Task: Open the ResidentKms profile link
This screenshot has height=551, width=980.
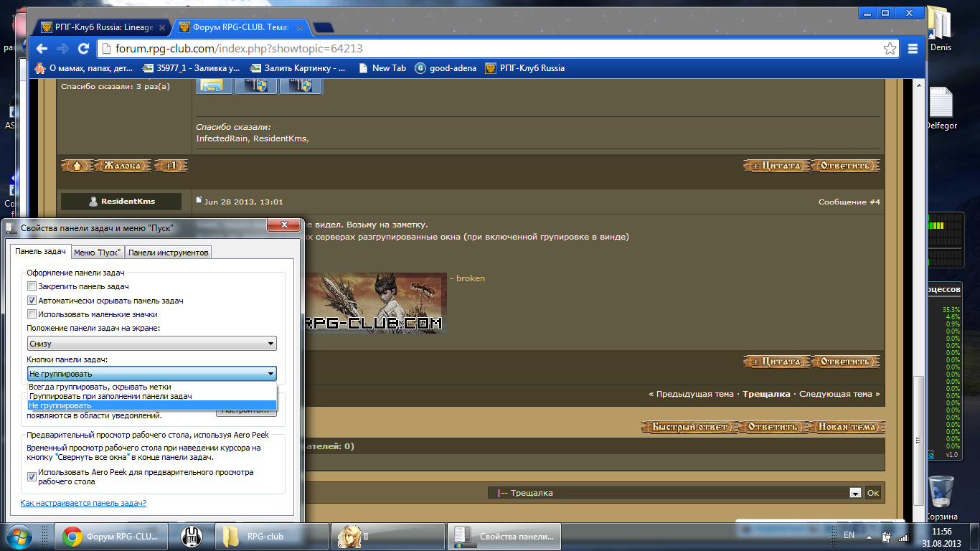Action: (128, 202)
